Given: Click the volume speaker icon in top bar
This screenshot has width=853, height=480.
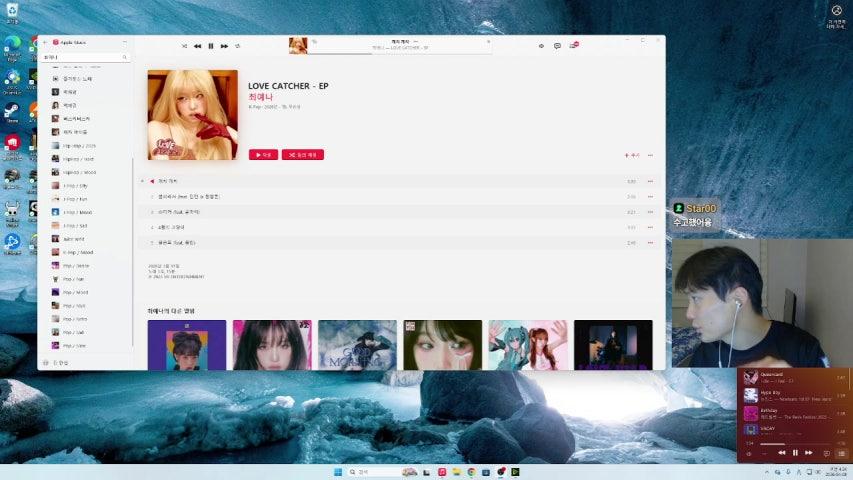Looking at the screenshot, I should (541, 46).
